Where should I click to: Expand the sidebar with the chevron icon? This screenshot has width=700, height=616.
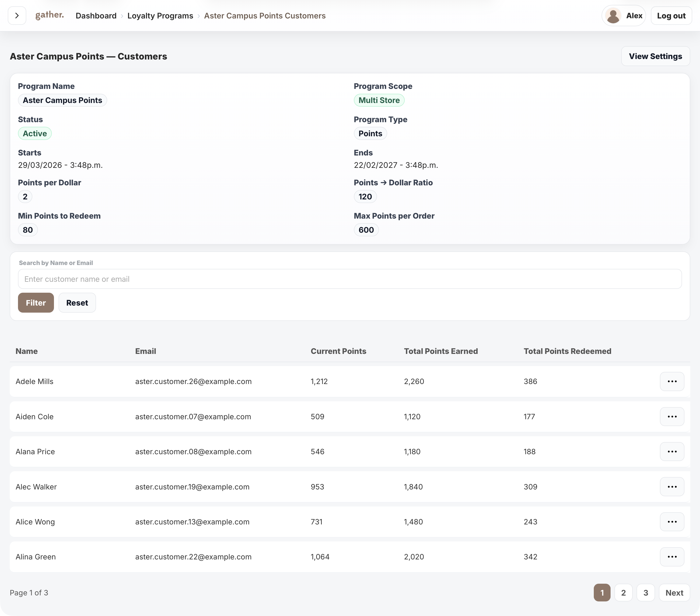tap(17, 16)
